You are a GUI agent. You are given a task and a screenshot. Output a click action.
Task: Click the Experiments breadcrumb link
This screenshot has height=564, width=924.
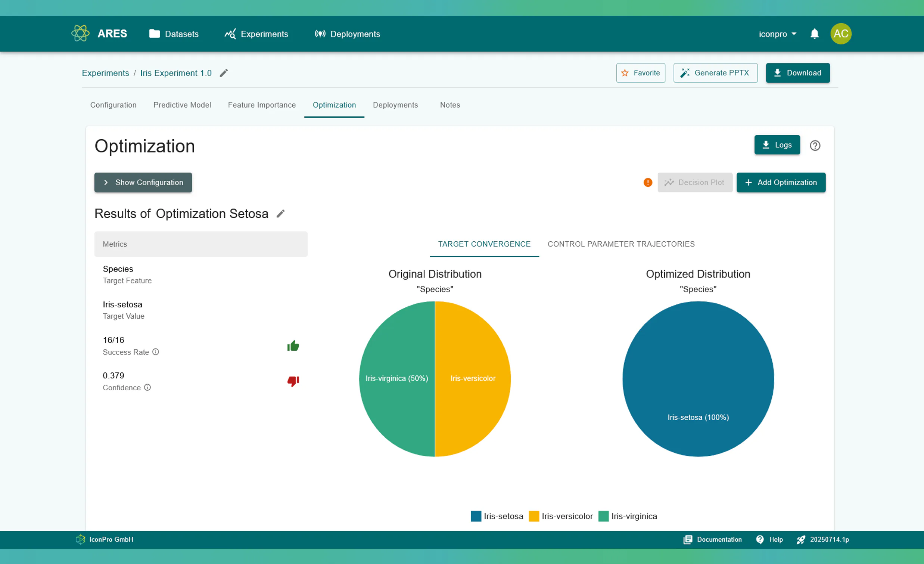click(105, 73)
